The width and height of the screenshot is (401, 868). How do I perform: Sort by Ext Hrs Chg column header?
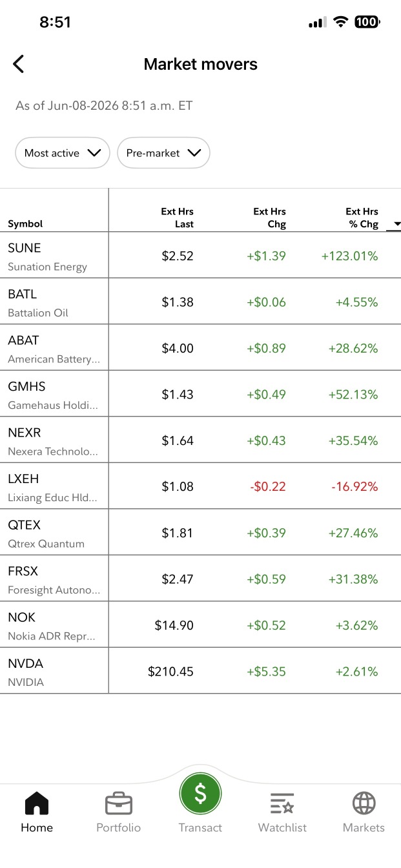coord(270,218)
